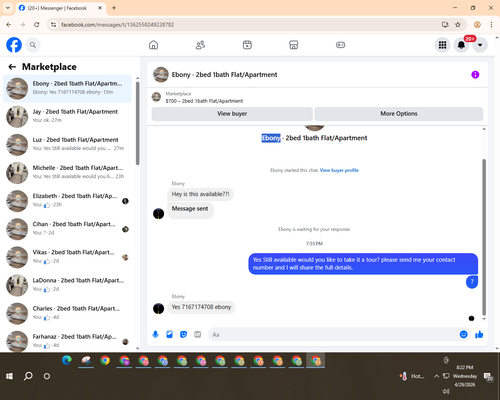Expand the account dropdown arrow

click(x=480, y=45)
